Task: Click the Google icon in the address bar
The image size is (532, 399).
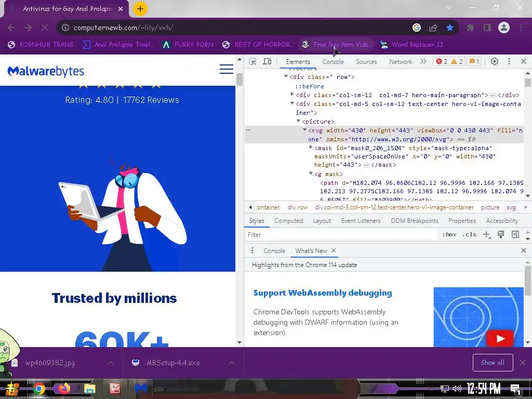Action: (417, 28)
